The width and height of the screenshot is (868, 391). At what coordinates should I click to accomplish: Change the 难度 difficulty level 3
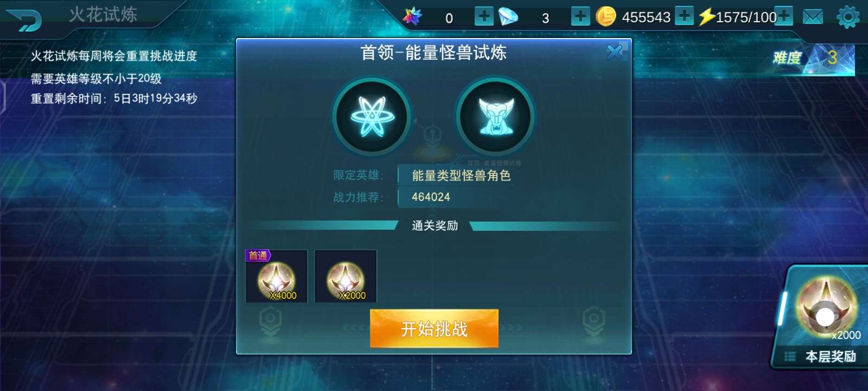pyautogui.click(x=814, y=58)
